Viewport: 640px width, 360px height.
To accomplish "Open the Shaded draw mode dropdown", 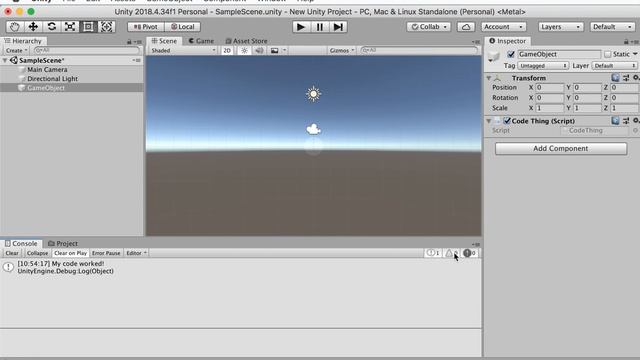I will click(183, 51).
